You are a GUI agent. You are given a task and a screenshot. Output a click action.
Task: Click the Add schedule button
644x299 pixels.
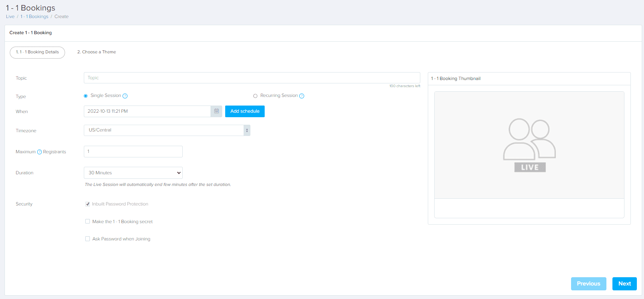pyautogui.click(x=245, y=111)
